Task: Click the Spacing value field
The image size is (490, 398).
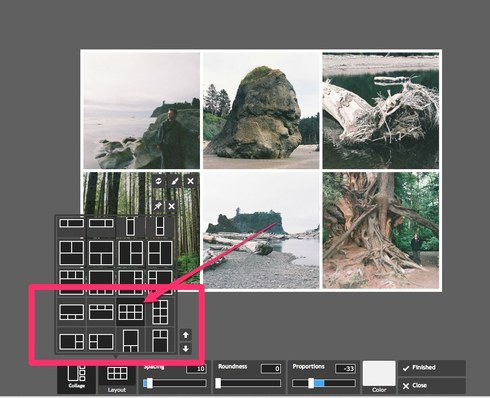Action: [196, 369]
